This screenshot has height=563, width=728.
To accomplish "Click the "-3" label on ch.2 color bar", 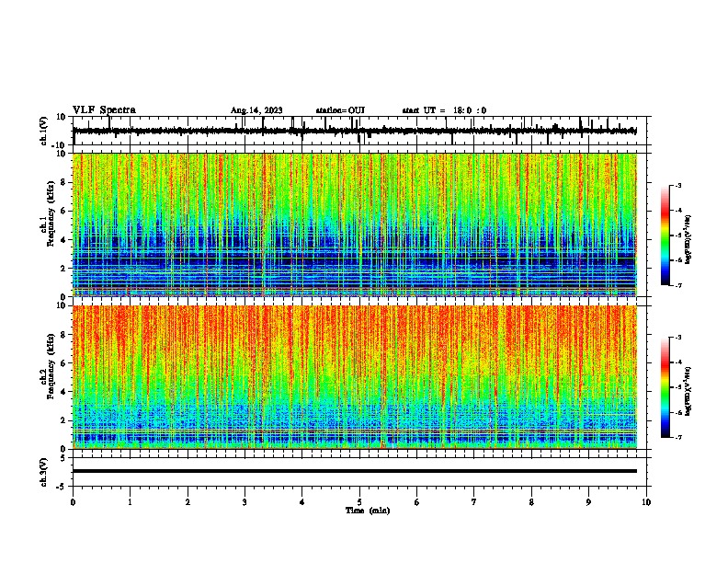I will tap(677, 338).
